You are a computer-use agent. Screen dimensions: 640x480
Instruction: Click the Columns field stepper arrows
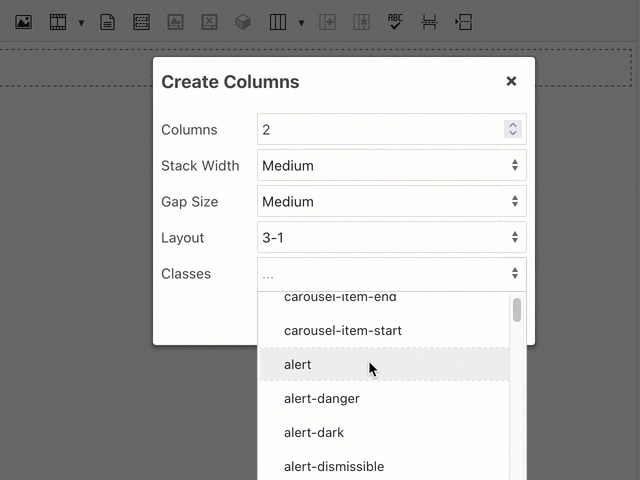[513, 129]
